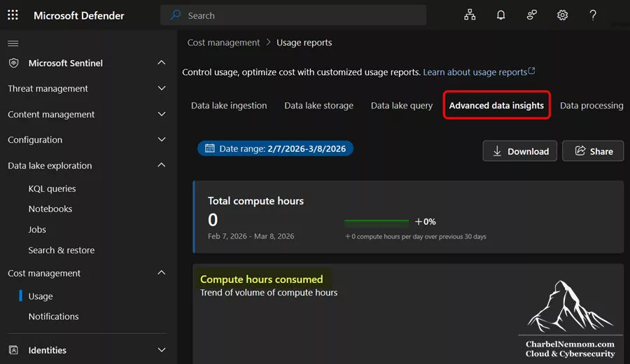Open settings gear icon
The image size is (630, 364).
(x=562, y=15)
